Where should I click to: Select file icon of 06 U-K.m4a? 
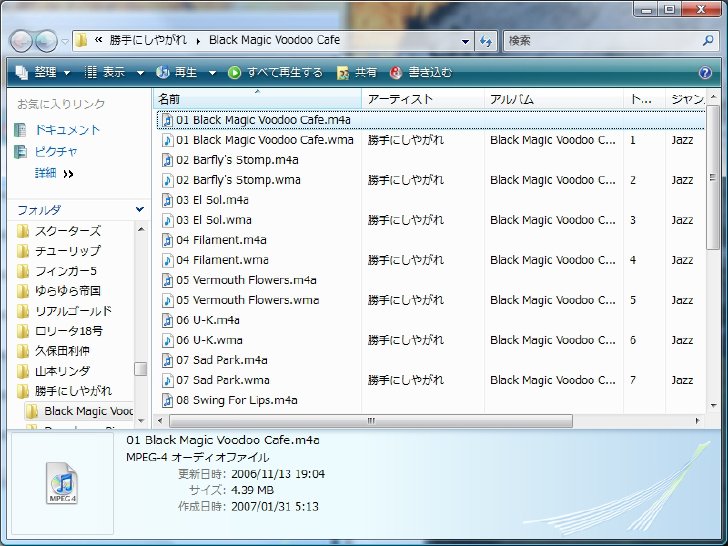pyautogui.click(x=167, y=320)
